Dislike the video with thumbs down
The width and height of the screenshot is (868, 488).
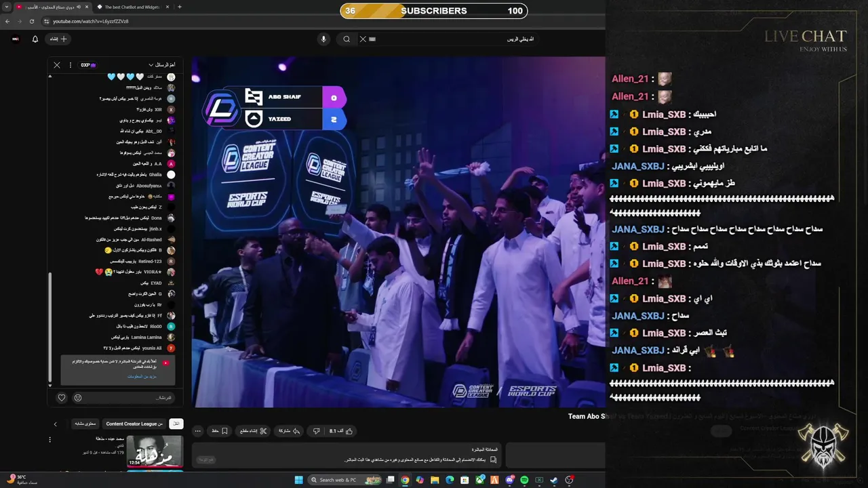click(316, 430)
